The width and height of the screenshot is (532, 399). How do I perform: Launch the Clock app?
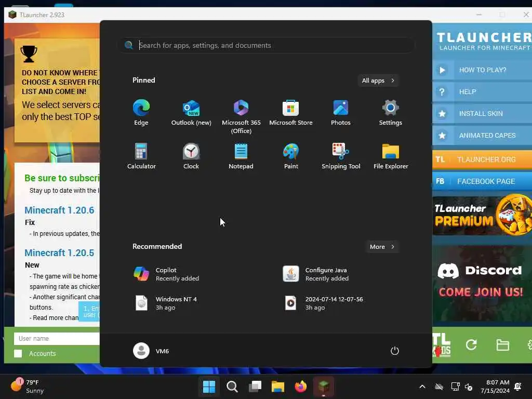pos(191,156)
